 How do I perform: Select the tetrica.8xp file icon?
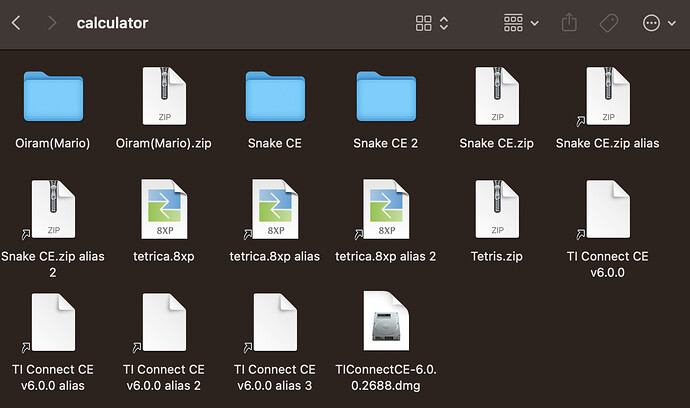click(164, 209)
